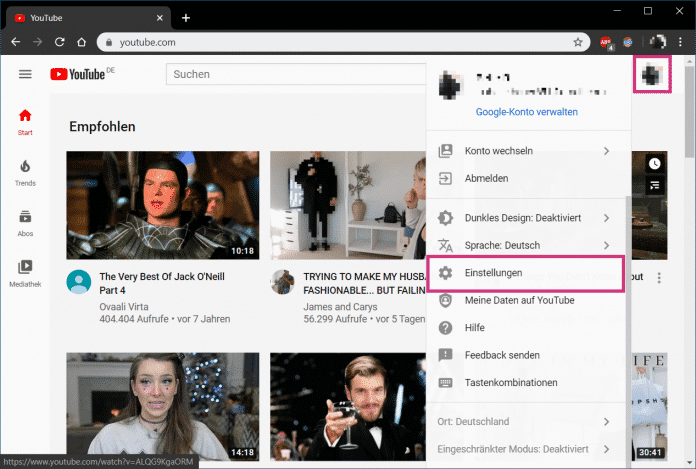
Task: Open Trends flame icon in sidebar
Action: point(25,166)
